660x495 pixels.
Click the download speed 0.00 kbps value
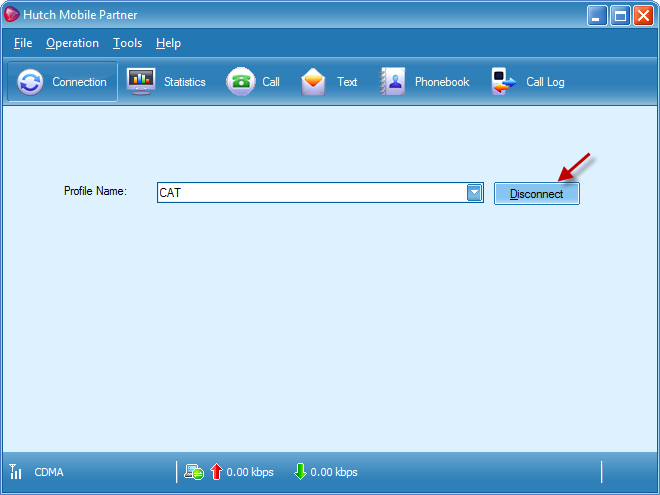point(334,472)
